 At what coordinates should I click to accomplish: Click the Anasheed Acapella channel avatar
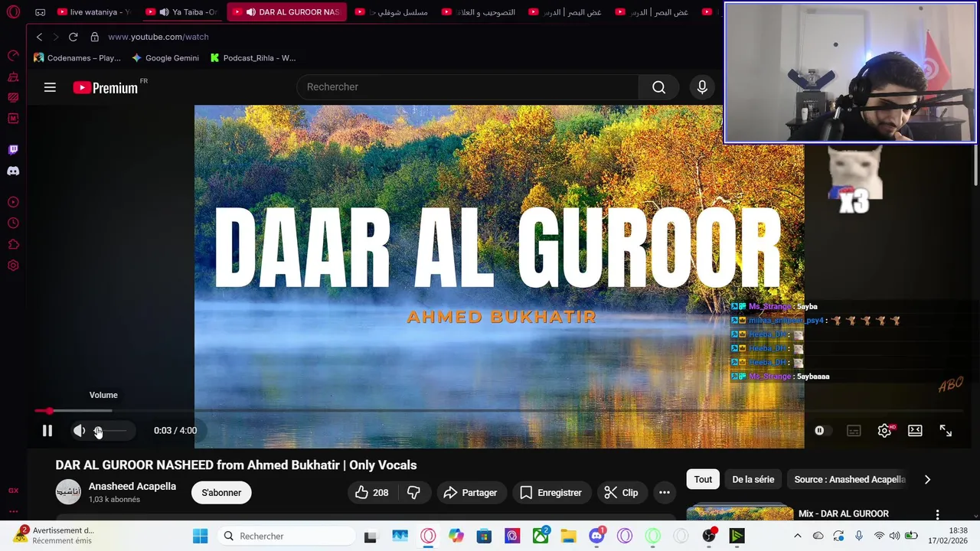[68, 492]
